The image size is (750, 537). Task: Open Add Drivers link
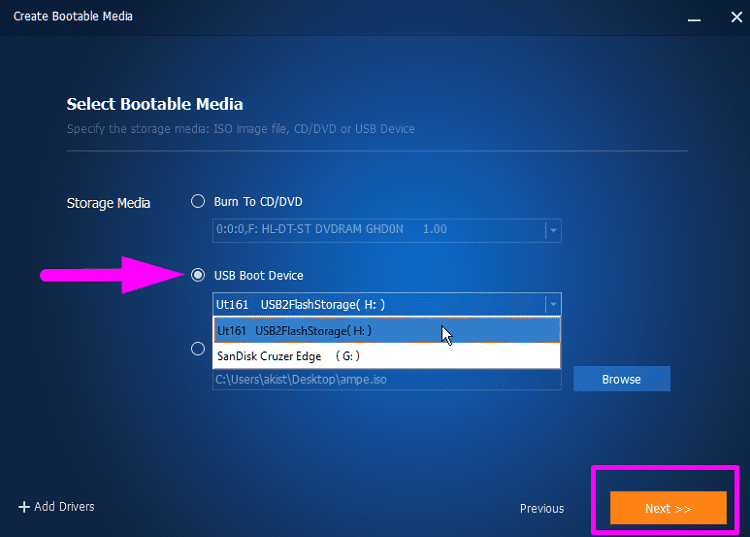pyautogui.click(x=64, y=506)
